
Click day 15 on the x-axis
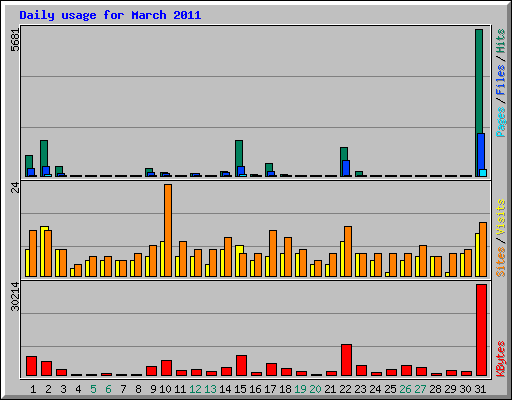240,389
